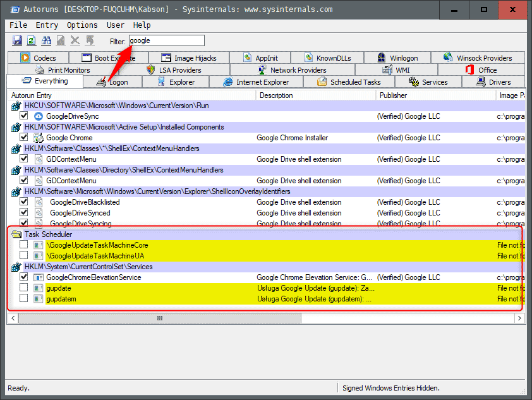Click the gupdate service entry icon
Viewport: 532px width, 400px height.
pos(39,288)
